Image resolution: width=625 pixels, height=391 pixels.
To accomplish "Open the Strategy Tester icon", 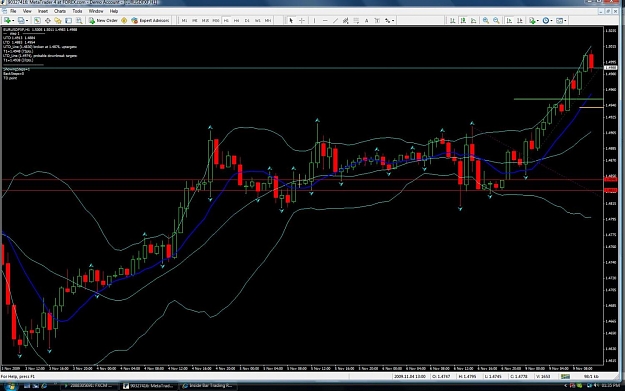I will (79, 20).
